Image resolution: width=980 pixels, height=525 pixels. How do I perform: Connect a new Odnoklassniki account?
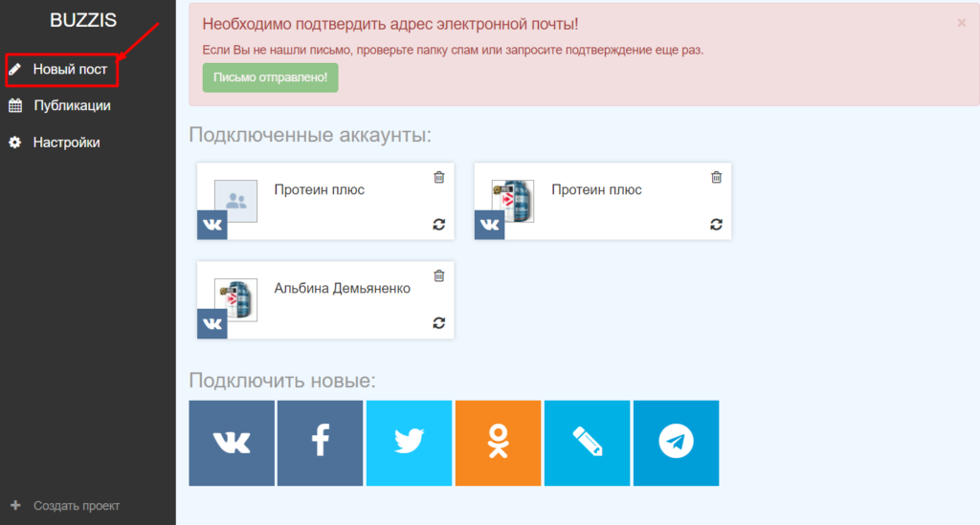pos(498,443)
